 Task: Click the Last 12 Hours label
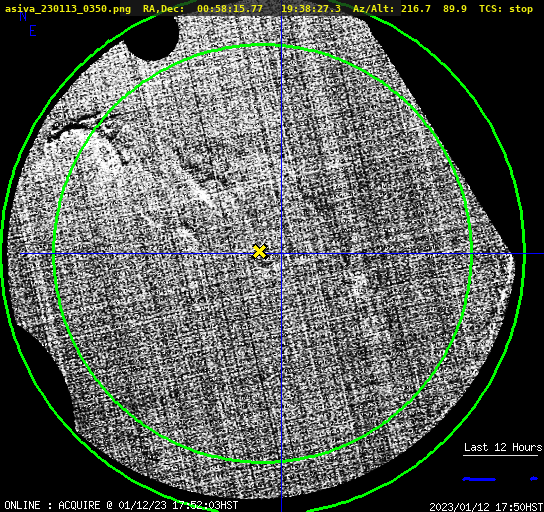click(503, 447)
